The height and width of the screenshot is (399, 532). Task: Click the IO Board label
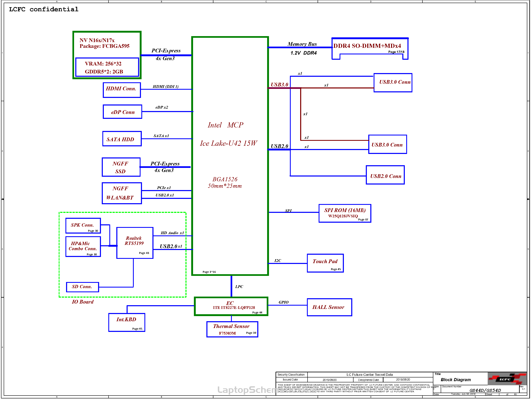pos(82,302)
